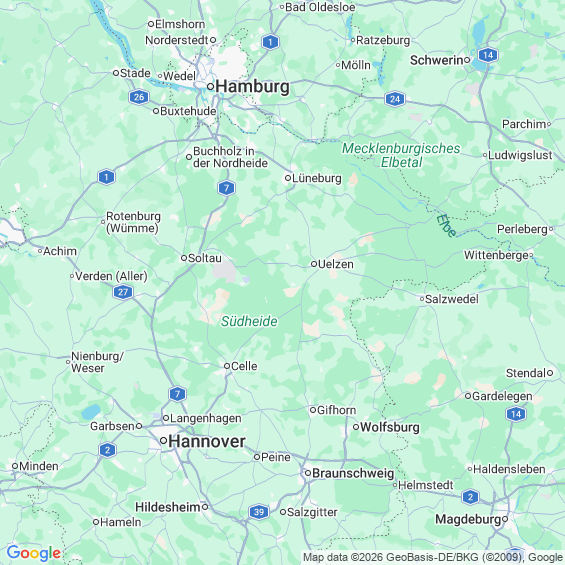Click the A1 shield north of Hamburg
Viewport: 565px width, 565px height.
point(270,42)
